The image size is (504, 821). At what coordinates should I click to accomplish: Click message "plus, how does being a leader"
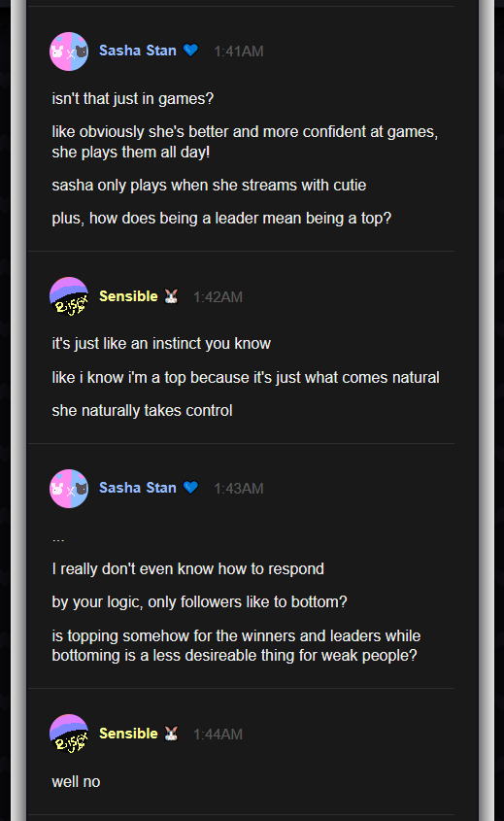click(221, 219)
